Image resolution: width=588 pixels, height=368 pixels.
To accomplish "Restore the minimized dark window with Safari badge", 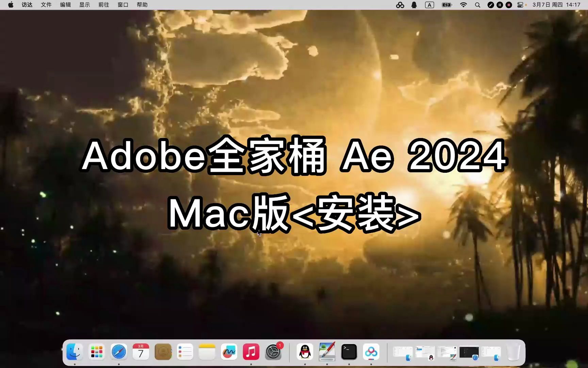I will point(469,353).
